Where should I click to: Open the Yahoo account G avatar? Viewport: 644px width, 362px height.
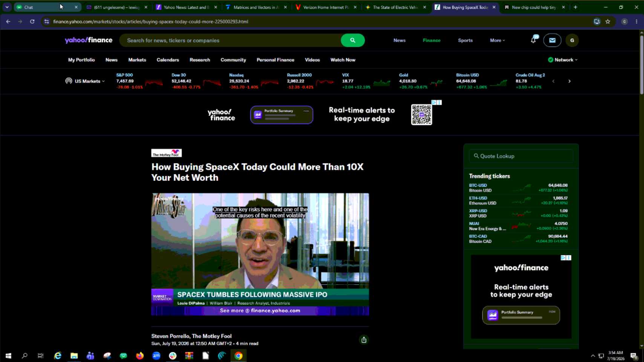[x=572, y=40]
